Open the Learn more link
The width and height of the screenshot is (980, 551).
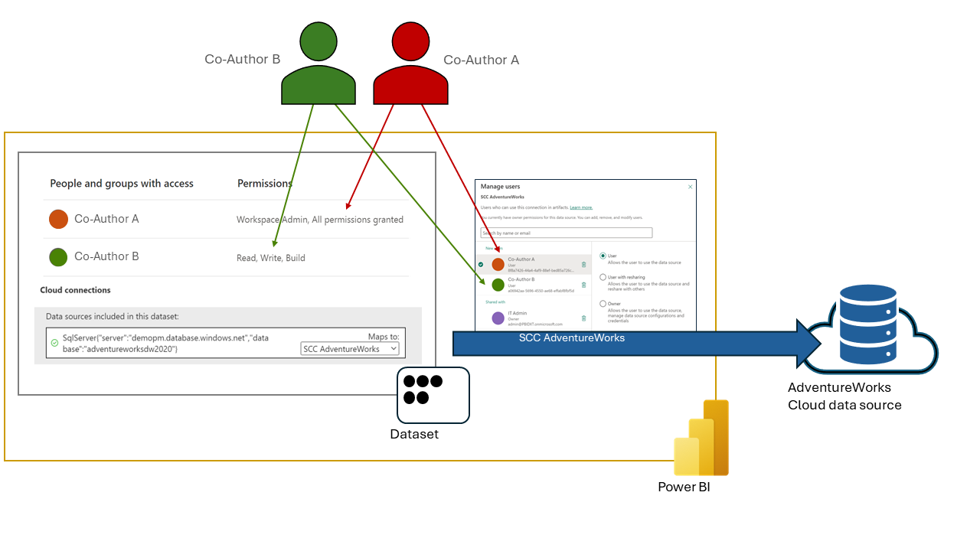pos(581,207)
